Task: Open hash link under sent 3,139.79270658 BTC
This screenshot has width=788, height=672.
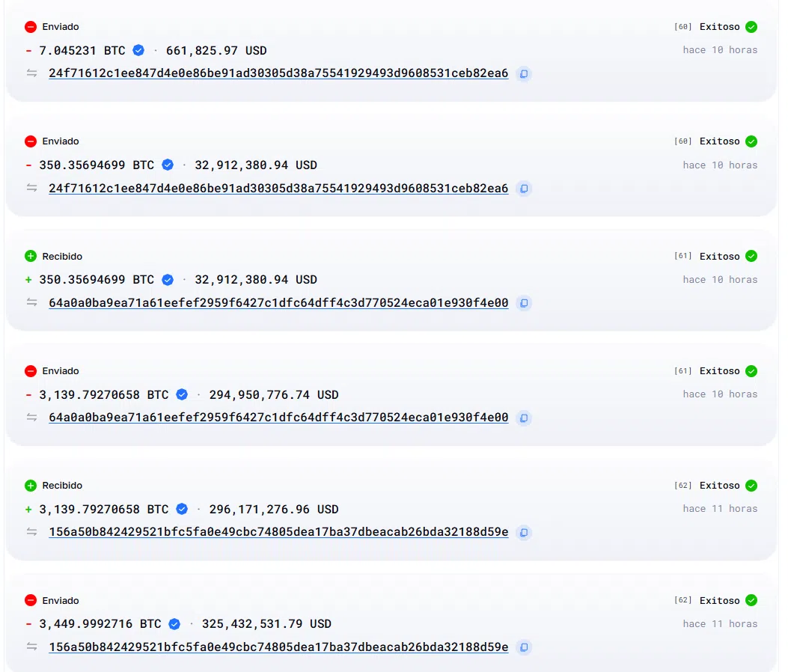Action: (x=278, y=418)
